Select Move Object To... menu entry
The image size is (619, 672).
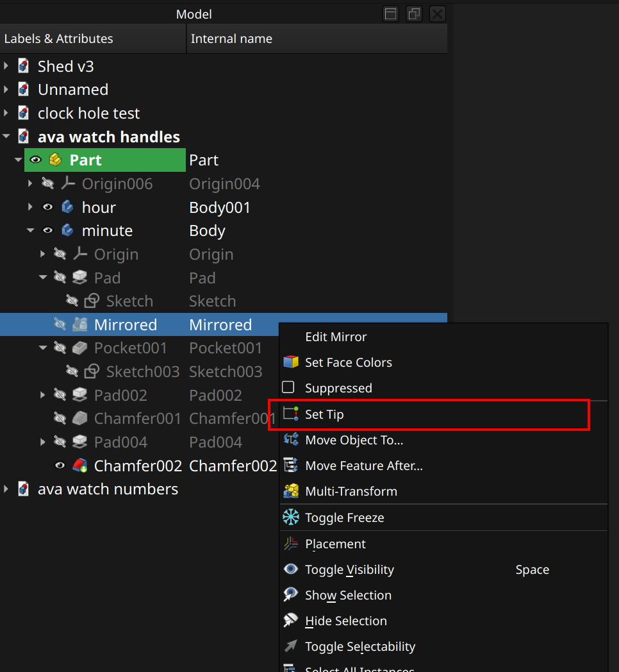tap(444, 440)
